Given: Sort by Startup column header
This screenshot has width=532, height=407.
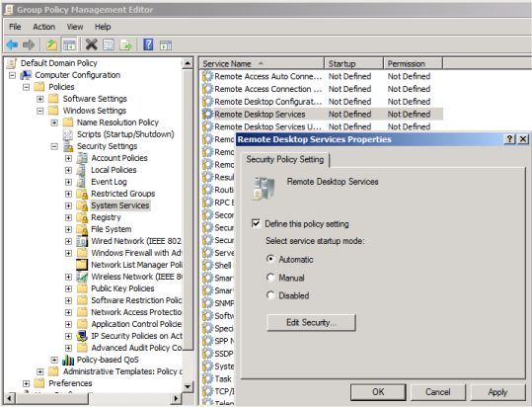Looking at the screenshot, I should pyautogui.click(x=354, y=63).
